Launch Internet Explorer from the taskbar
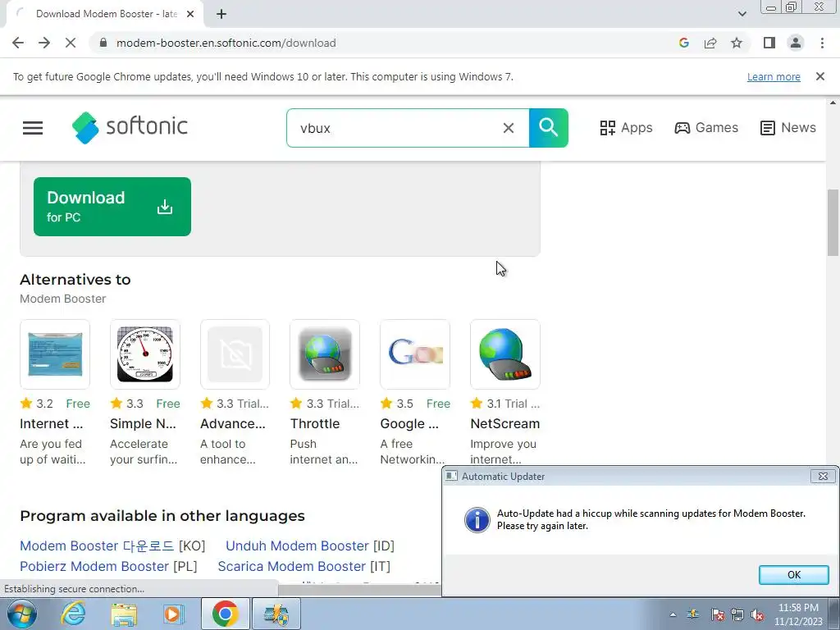The height and width of the screenshot is (630, 840). pyautogui.click(x=73, y=614)
